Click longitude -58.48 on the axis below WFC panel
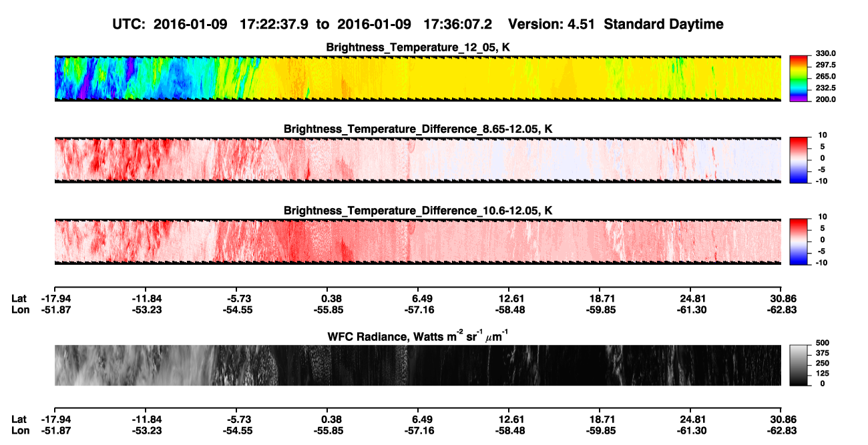Viewport: 868px width, 445px height. (509, 430)
